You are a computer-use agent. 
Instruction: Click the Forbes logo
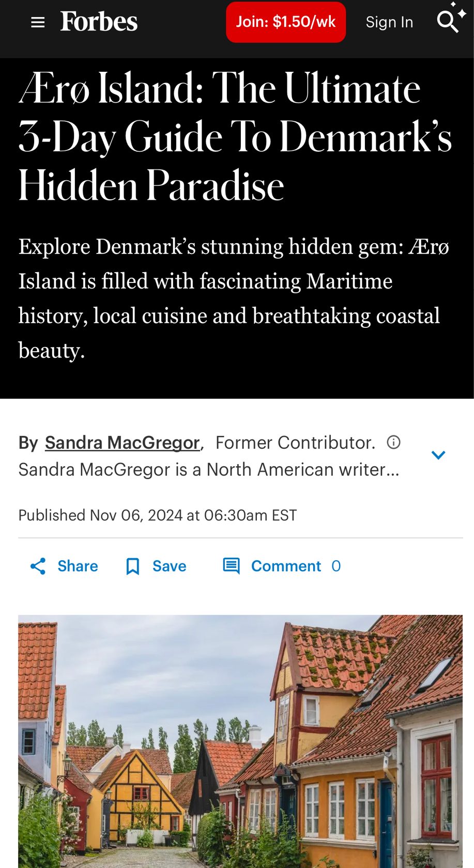pyautogui.click(x=99, y=22)
